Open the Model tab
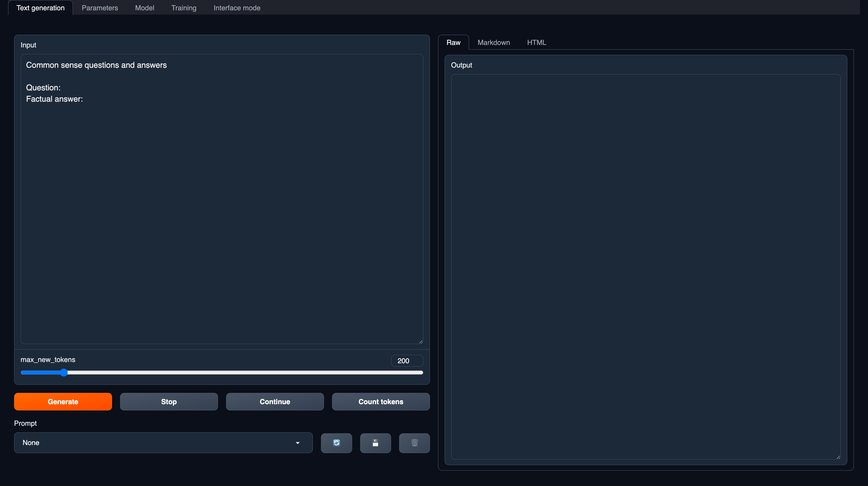868x486 pixels. point(144,8)
